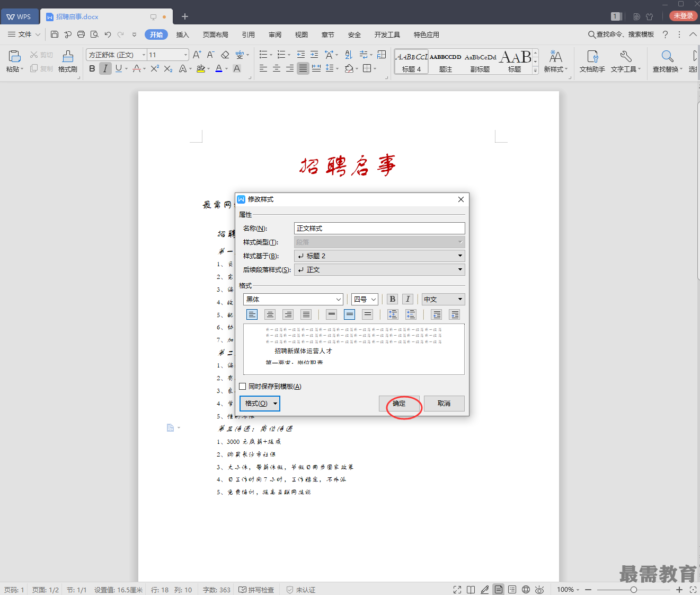Apply superscript formatting

point(155,68)
